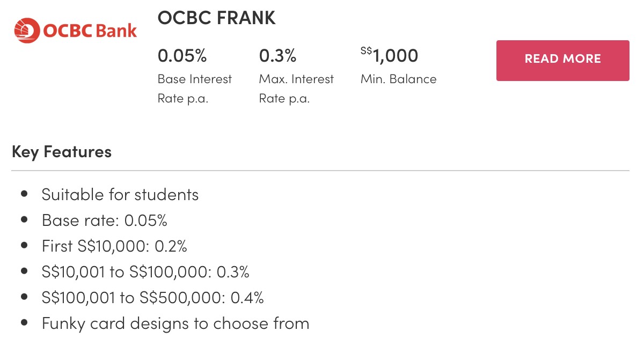This screenshot has width=644, height=338.
Task: Click the 0.05% base interest value
Action: (182, 55)
